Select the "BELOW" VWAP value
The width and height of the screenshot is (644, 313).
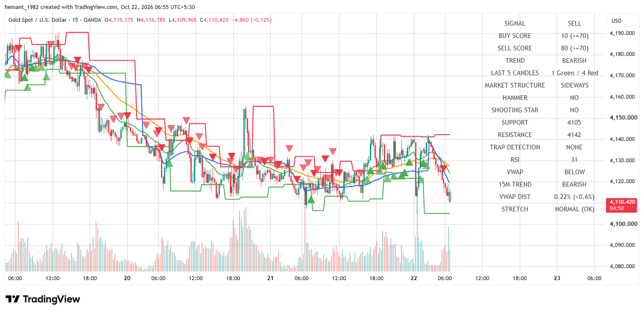point(574,172)
